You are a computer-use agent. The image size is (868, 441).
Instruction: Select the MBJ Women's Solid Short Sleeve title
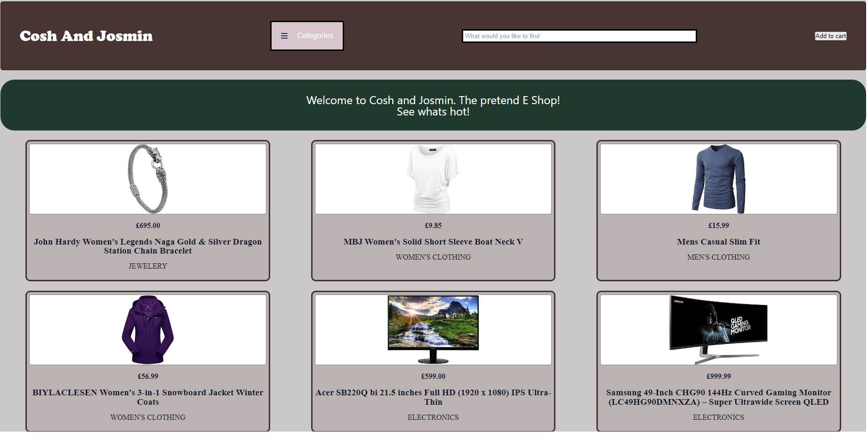pyautogui.click(x=433, y=242)
